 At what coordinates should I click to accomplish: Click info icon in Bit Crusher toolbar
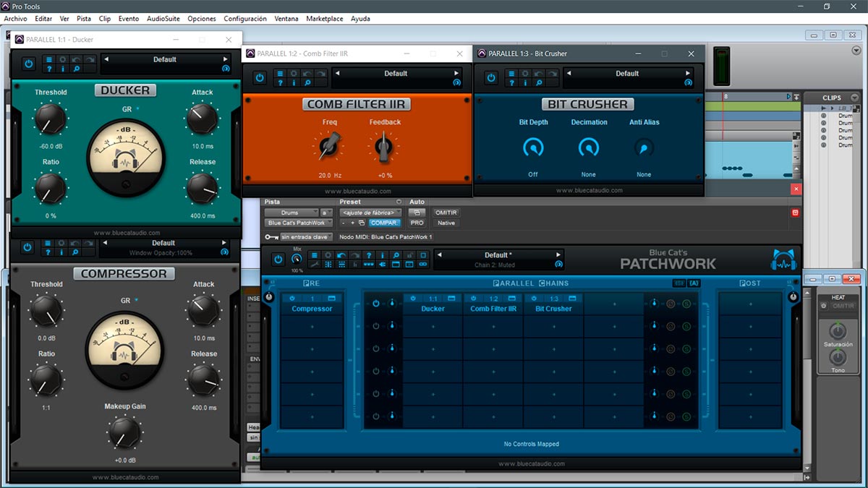pyautogui.click(x=525, y=82)
